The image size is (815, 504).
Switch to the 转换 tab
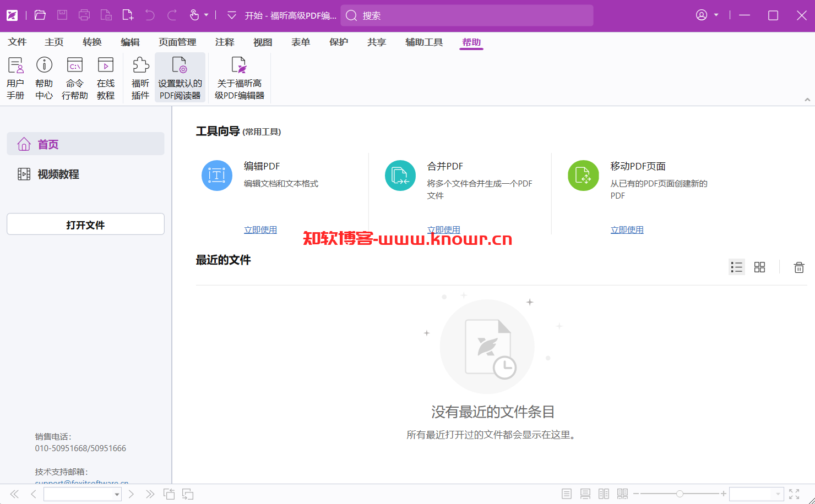[x=92, y=42]
